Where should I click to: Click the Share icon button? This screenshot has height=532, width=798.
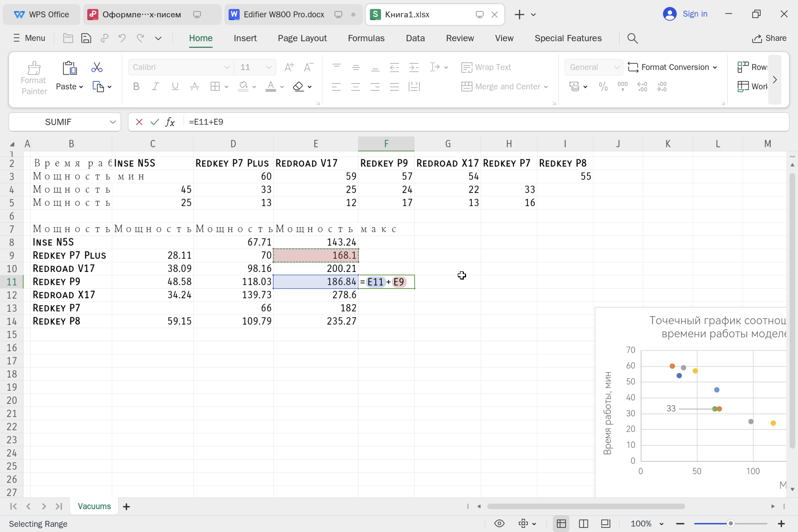[x=769, y=38]
